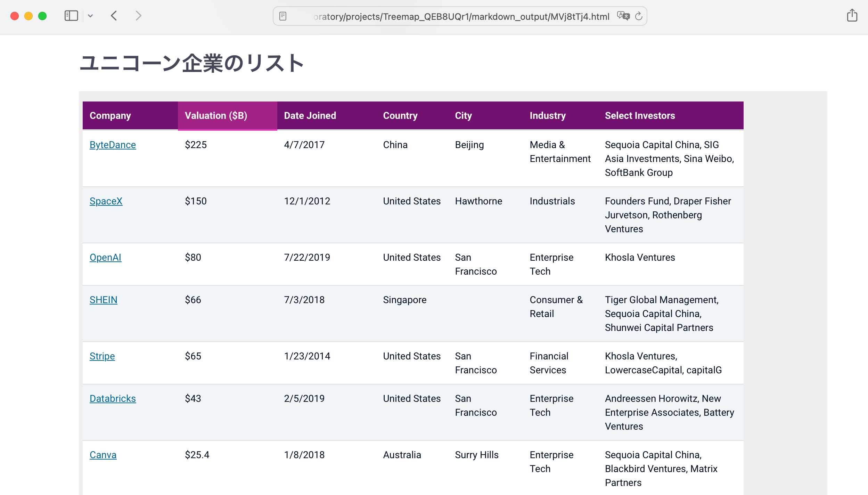Click the 2/5/2019 date cell
The image size is (868, 495).
(x=327, y=412)
